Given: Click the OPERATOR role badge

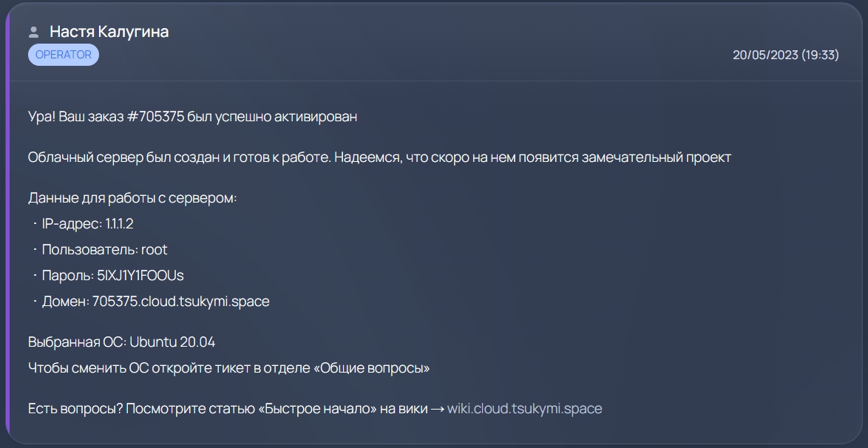Looking at the screenshot, I should 64,55.
